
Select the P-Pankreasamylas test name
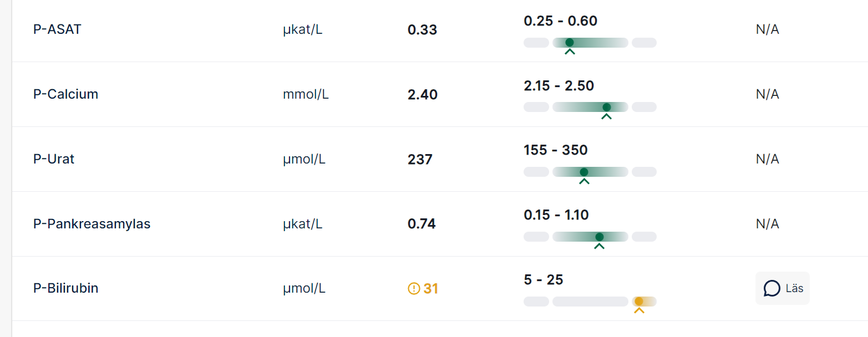(x=92, y=224)
